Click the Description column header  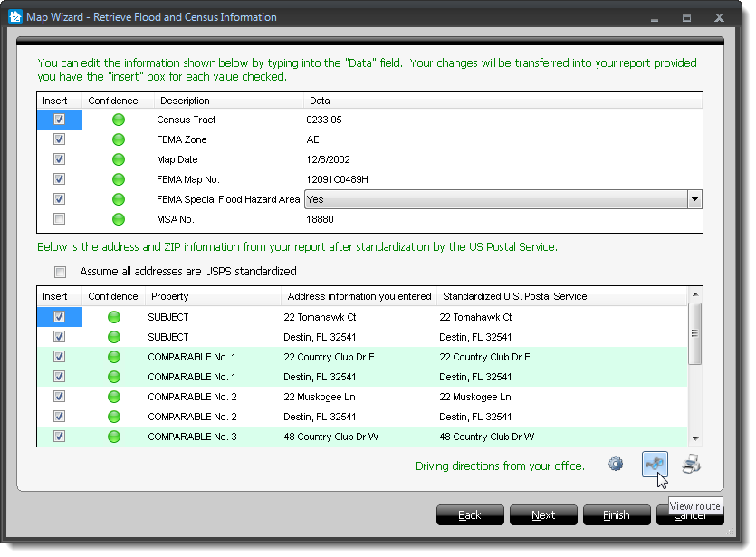(x=184, y=101)
